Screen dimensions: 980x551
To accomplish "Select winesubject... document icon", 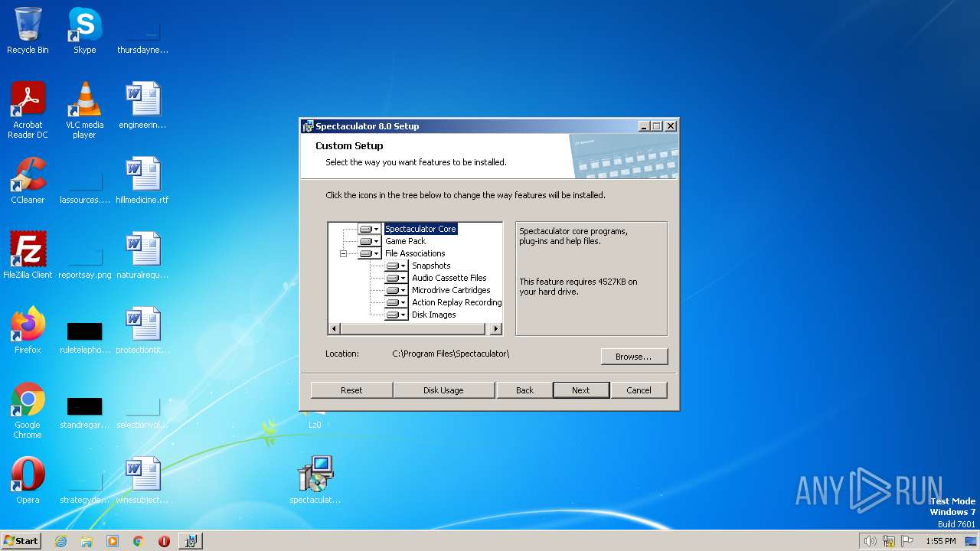I will 142,481.
